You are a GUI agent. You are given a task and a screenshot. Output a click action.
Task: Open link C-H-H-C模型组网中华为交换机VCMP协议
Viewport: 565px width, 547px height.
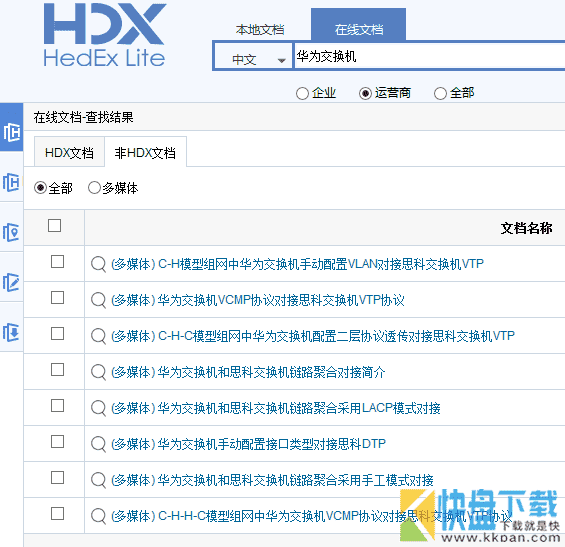312,516
